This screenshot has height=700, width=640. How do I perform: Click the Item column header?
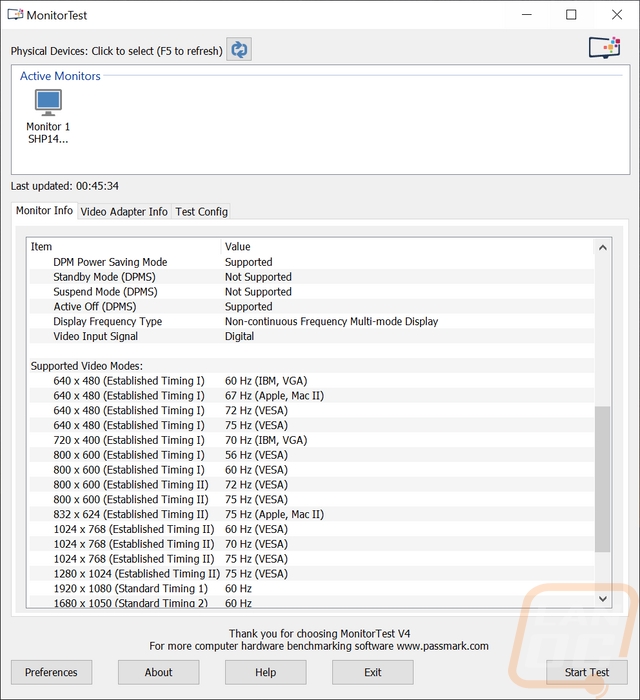[124, 247]
